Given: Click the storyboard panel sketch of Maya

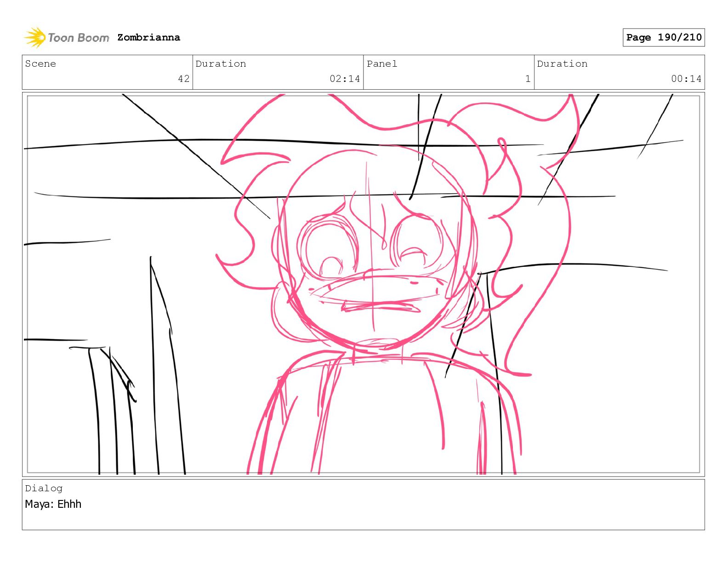Looking at the screenshot, I should [x=364, y=284].
